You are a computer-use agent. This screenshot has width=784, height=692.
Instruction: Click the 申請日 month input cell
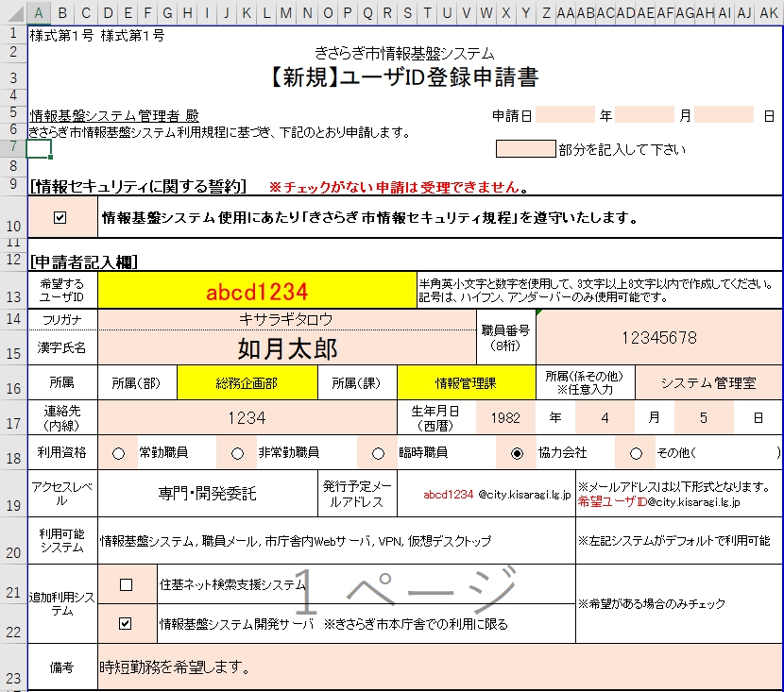click(644, 114)
